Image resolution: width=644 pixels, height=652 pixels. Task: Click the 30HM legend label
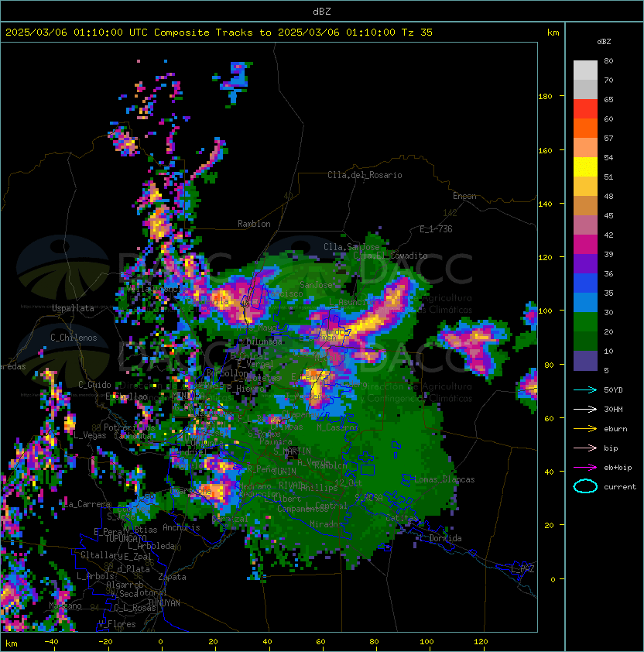613,410
